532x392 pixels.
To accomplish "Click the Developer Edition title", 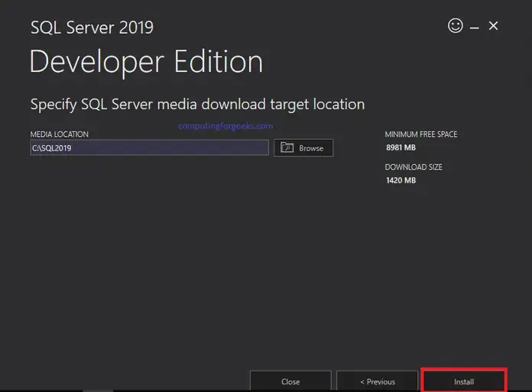I will [x=146, y=61].
